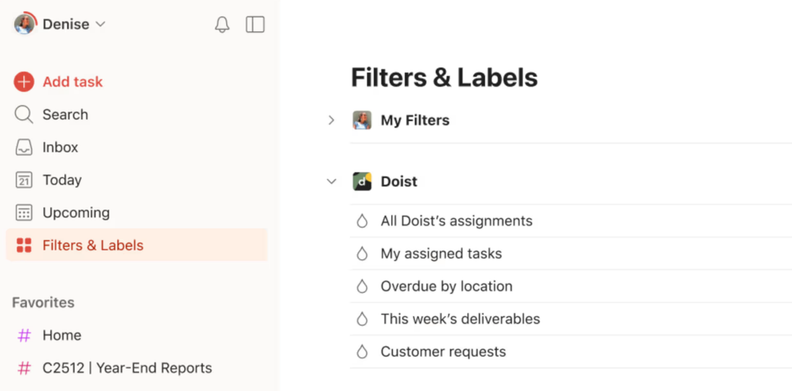Click the droplet icon for My assigned tasks
The width and height of the screenshot is (792, 391).
(362, 254)
